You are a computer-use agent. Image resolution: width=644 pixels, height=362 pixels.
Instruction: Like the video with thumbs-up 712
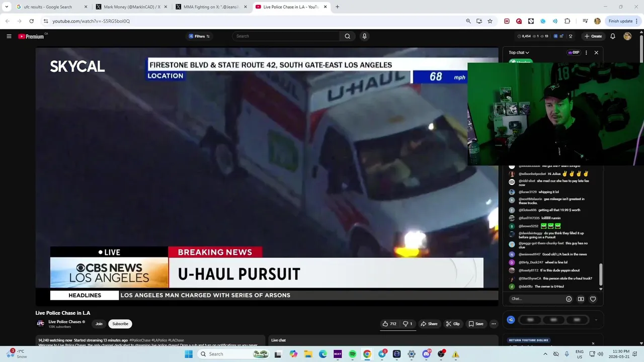(389, 324)
